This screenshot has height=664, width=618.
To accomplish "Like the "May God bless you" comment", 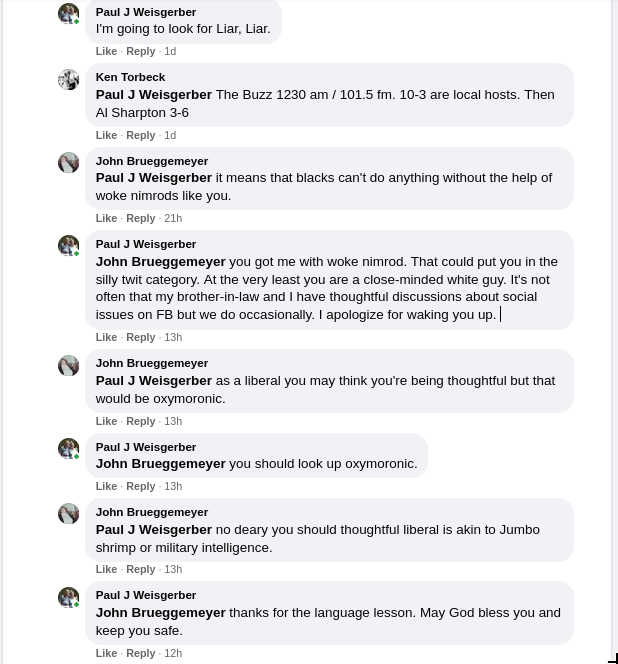I will pos(106,653).
